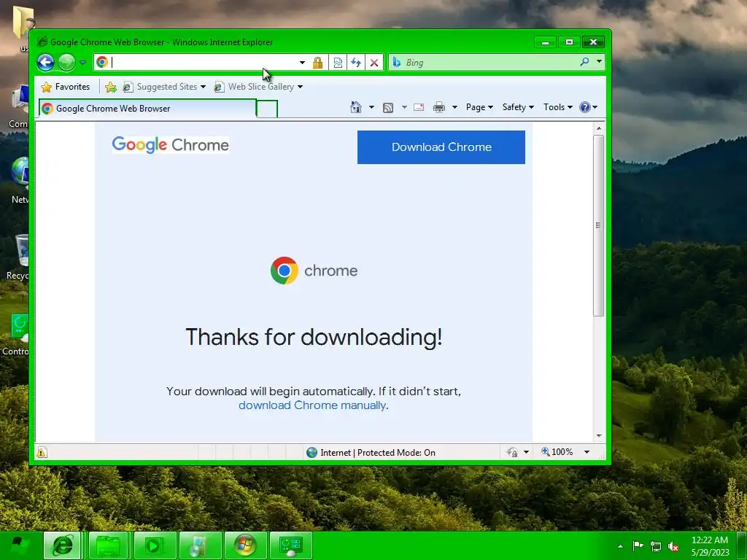
Task: Click the warning icon in status bar
Action: click(x=42, y=452)
